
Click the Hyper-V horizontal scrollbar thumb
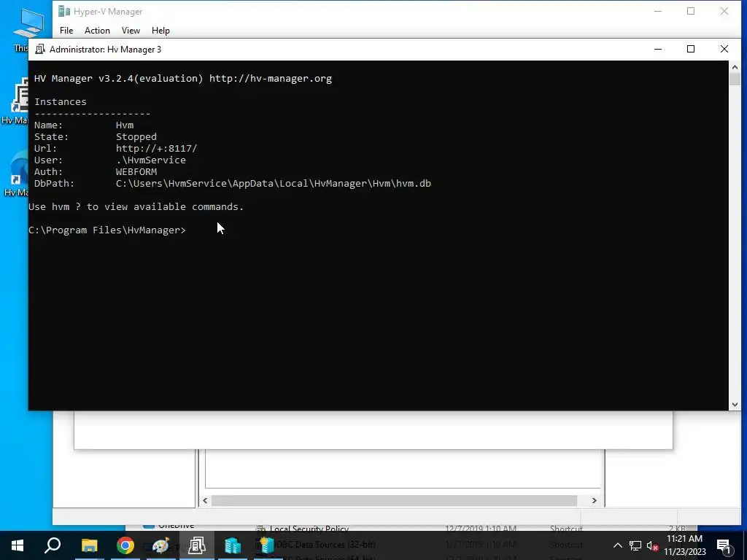tap(395, 500)
